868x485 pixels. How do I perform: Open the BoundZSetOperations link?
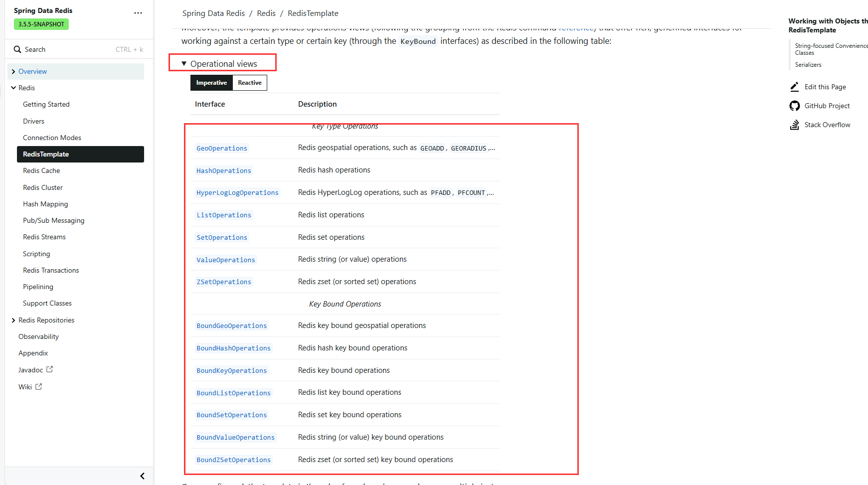[233, 460]
